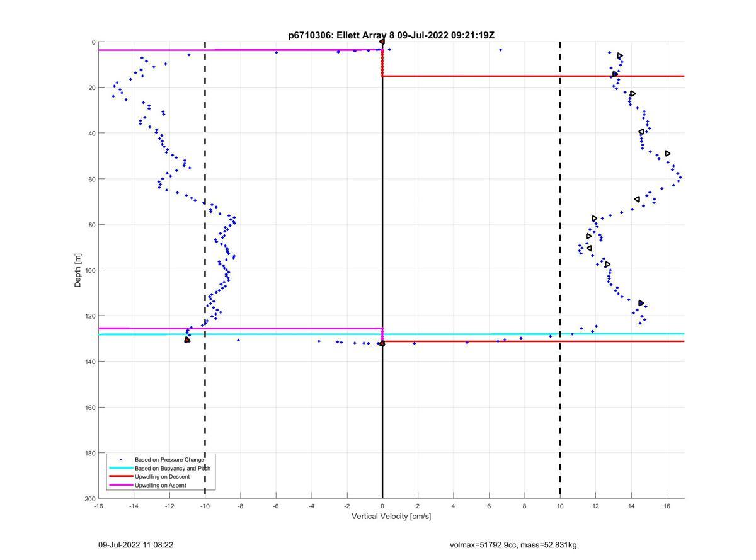Click the x-axis tick label '-10'
756x560 pixels.
205,506
